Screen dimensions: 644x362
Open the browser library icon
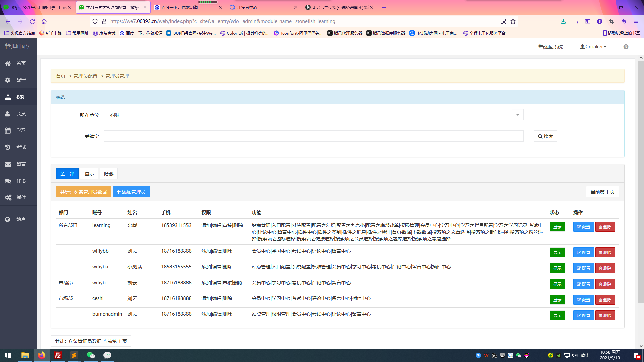coord(576,21)
